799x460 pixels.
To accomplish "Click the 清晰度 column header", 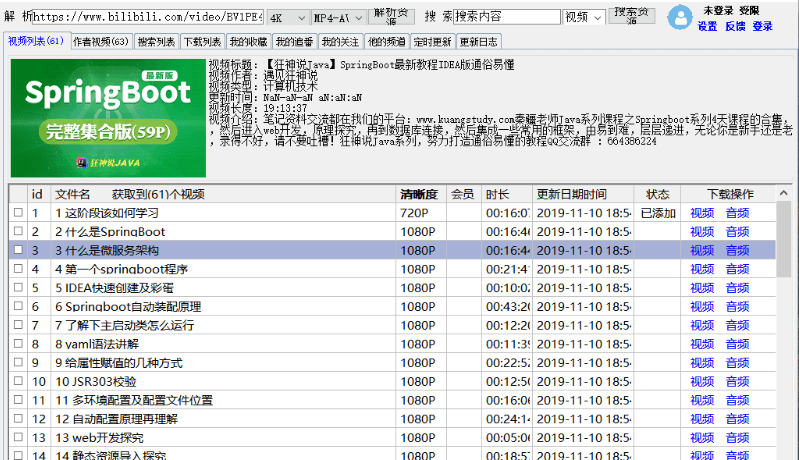I will (x=421, y=194).
